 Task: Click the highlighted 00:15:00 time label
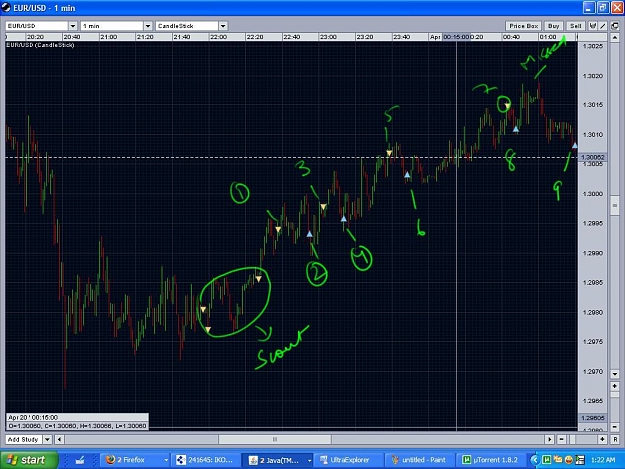point(456,37)
